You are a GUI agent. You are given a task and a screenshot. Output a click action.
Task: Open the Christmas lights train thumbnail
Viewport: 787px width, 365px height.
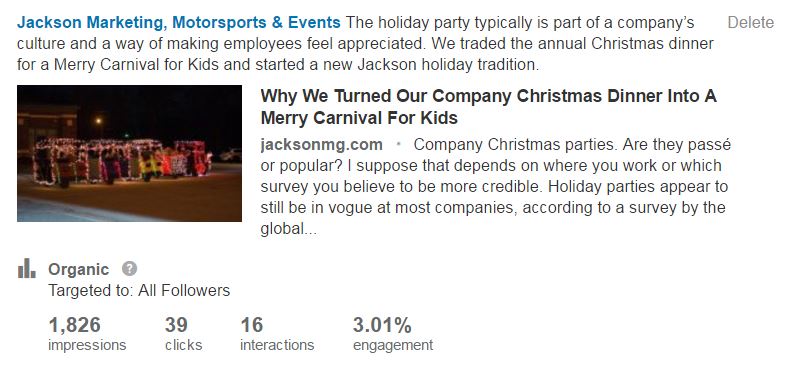pos(129,153)
